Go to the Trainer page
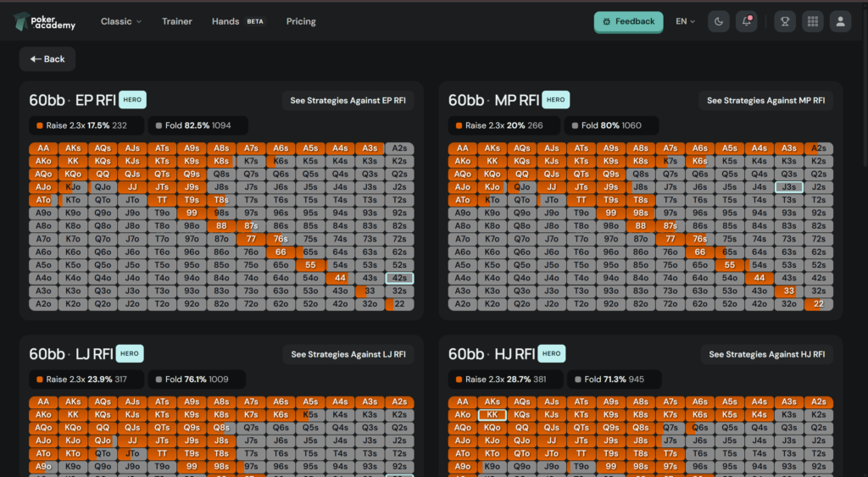The width and height of the screenshot is (868, 477). (177, 21)
